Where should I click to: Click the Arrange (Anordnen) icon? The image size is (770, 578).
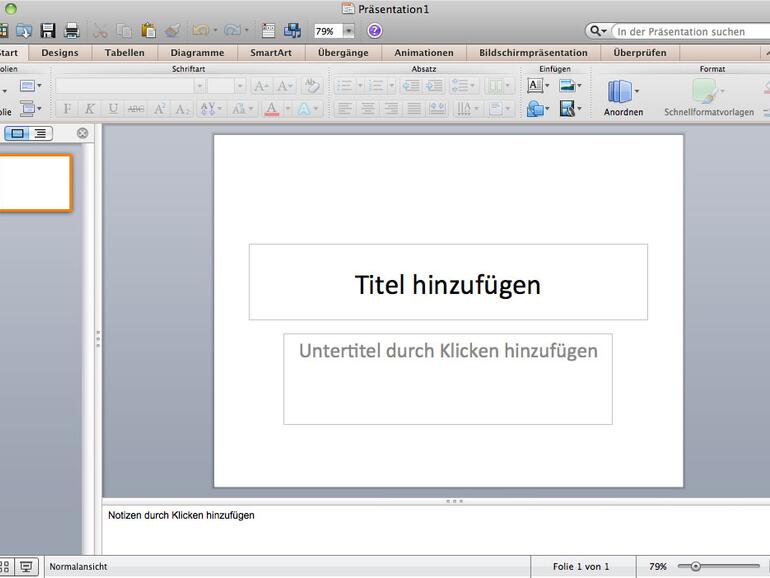tap(621, 93)
